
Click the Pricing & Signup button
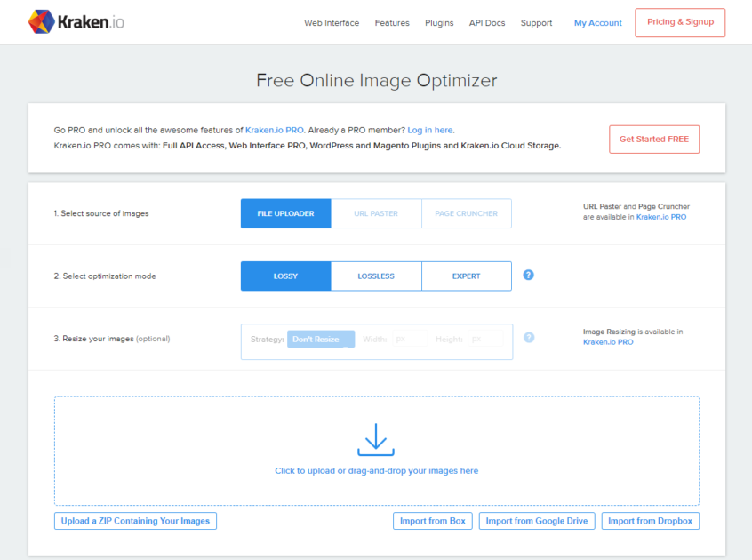click(680, 22)
